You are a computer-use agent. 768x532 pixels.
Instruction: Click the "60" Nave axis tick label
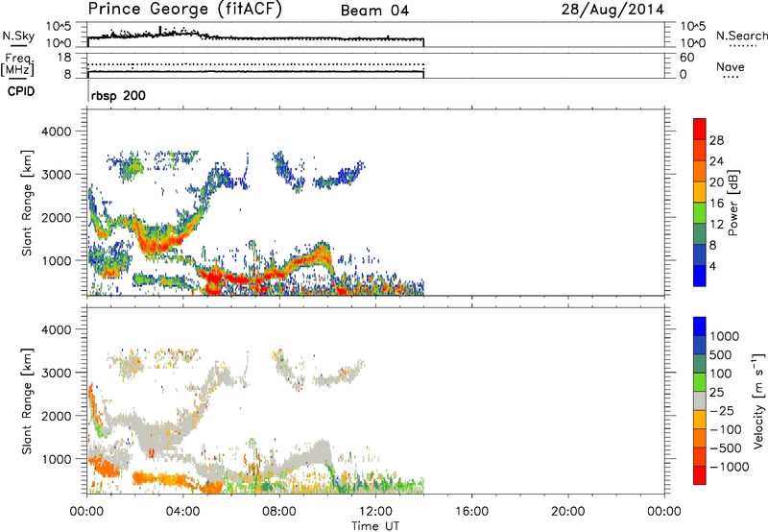686,58
